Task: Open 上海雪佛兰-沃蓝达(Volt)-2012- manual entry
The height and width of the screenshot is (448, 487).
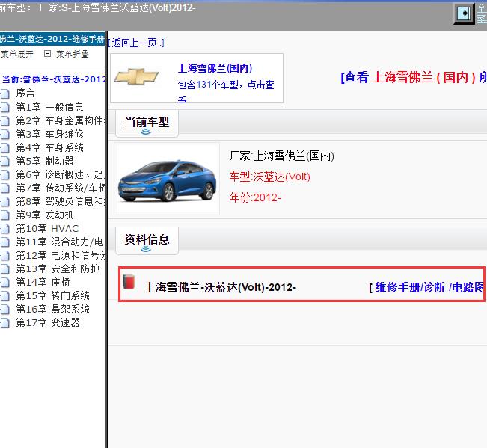Action: [220, 287]
